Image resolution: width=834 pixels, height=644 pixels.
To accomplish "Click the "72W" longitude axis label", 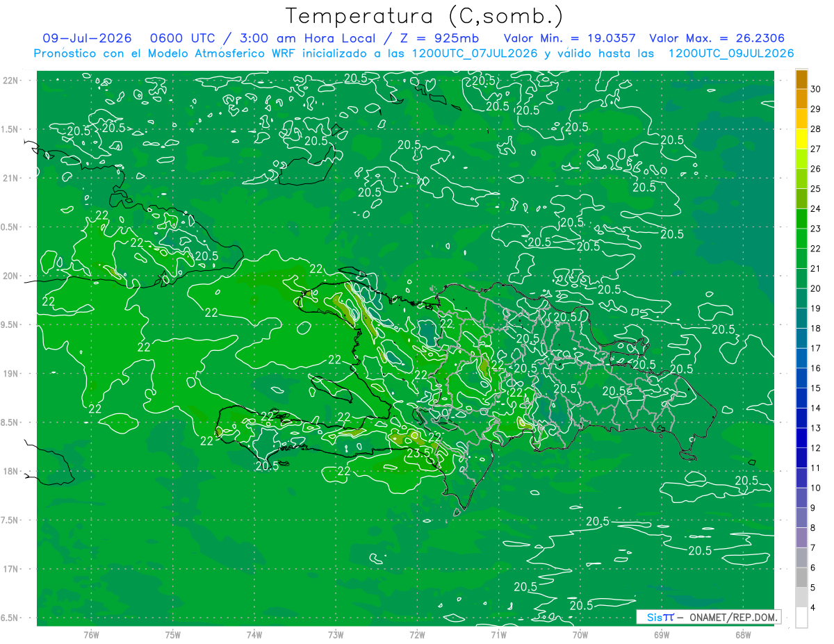I will pyautogui.click(x=417, y=634).
